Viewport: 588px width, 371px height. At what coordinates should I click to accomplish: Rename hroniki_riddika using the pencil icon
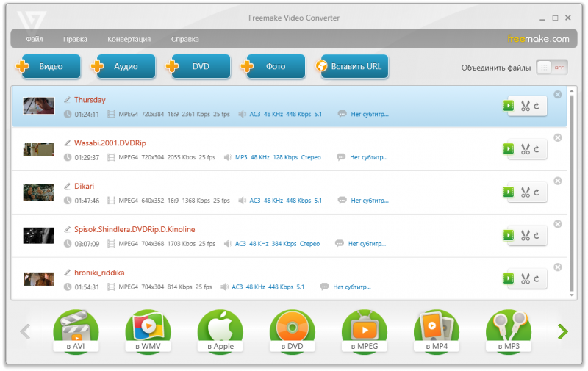[x=67, y=273]
